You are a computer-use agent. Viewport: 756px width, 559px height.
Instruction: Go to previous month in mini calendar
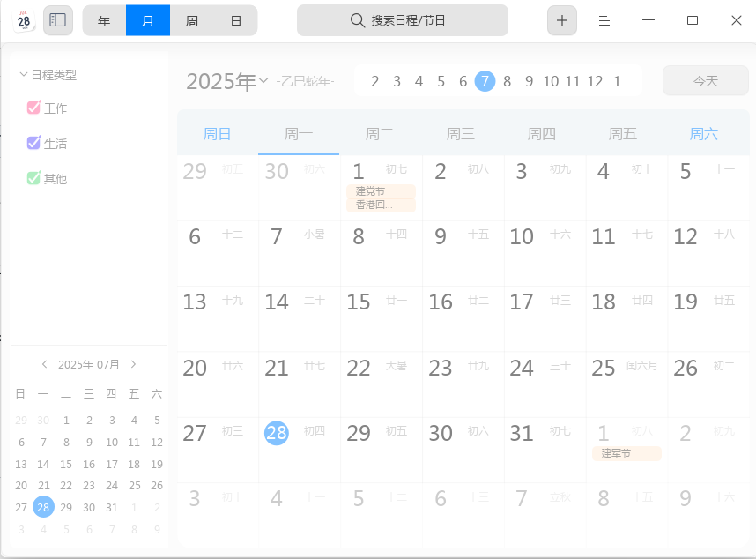click(44, 364)
